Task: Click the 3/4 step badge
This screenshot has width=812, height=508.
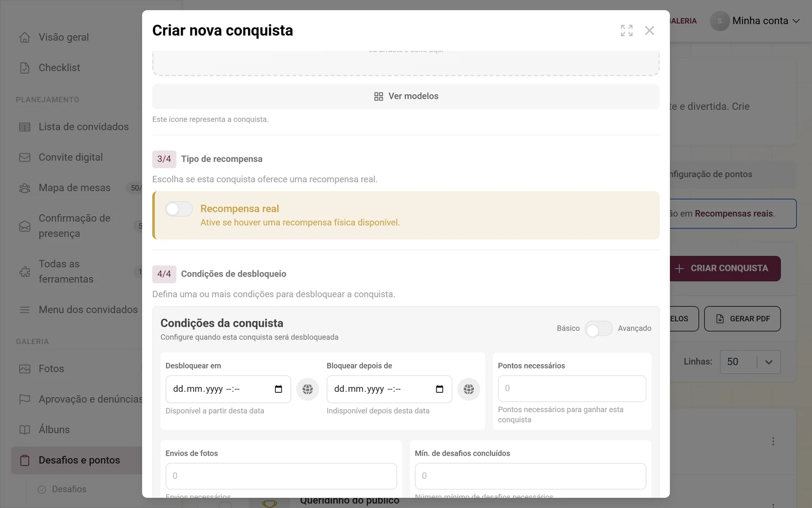Action: tap(164, 159)
